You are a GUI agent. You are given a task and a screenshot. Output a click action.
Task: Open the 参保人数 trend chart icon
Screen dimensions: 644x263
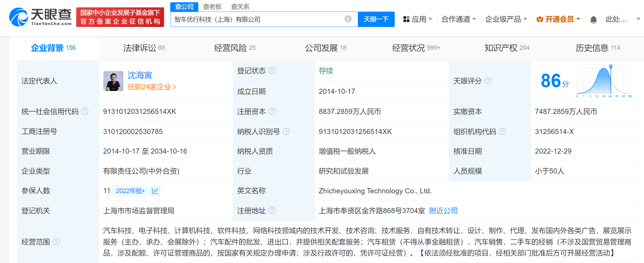pyautogui.click(x=155, y=191)
